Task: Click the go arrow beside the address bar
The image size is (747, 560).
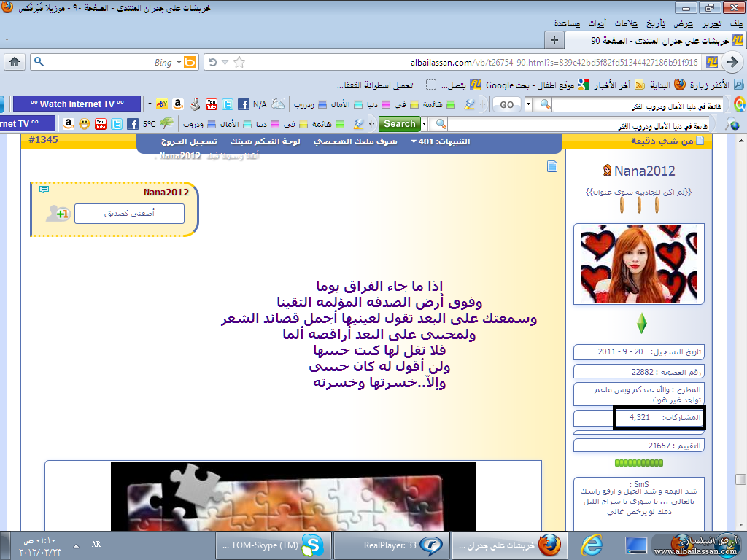Action: [x=732, y=62]
